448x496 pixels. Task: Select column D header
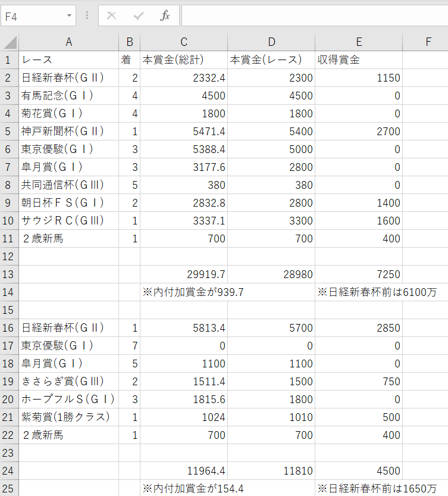[271, 42]
